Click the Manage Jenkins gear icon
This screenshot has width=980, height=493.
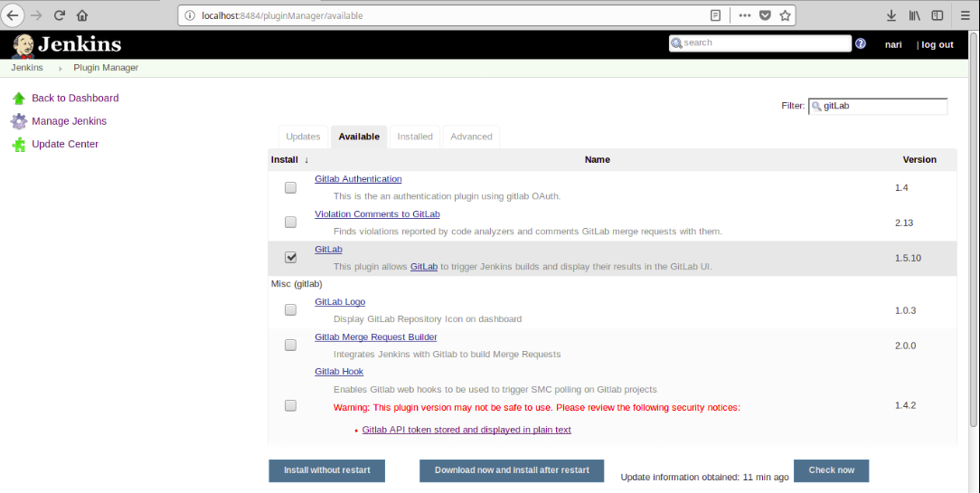coord(19,121)
